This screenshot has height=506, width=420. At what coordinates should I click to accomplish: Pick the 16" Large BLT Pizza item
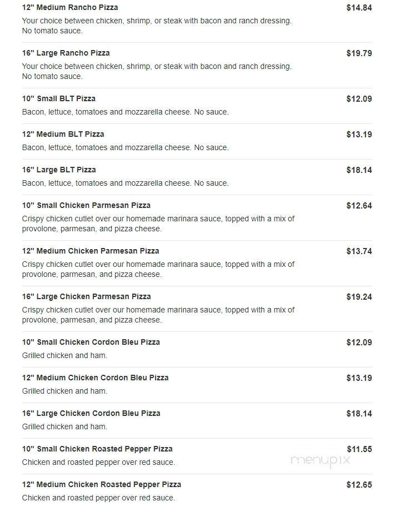click(x=59, y=170)
